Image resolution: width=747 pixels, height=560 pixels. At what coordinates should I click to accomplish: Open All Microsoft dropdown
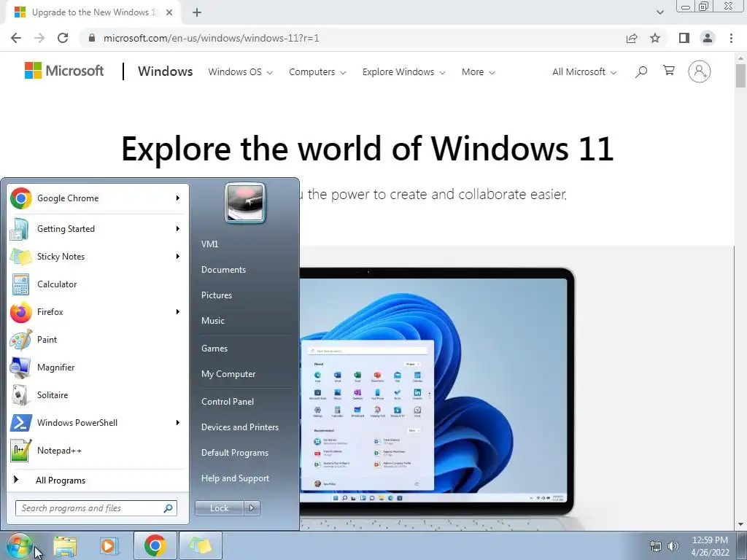(584, 72)
